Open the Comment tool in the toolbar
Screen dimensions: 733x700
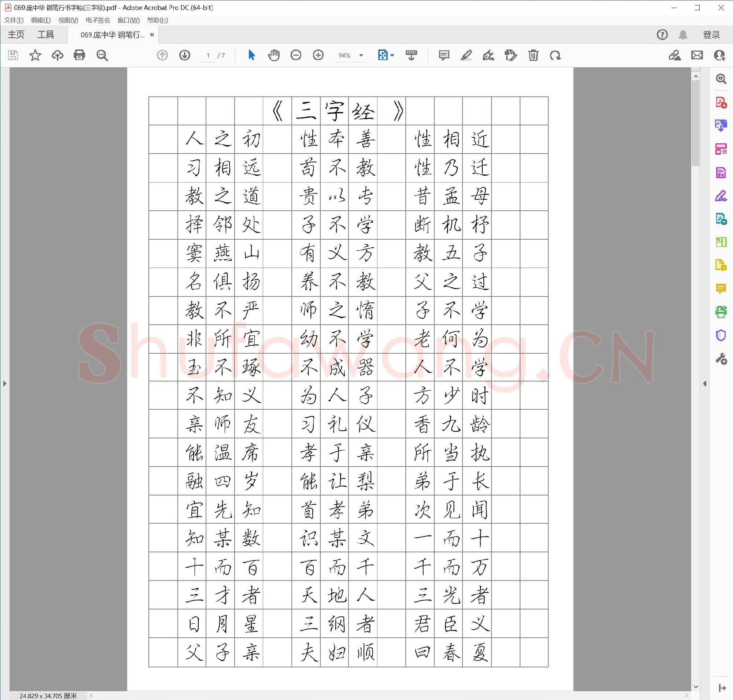tap(444, 55)
